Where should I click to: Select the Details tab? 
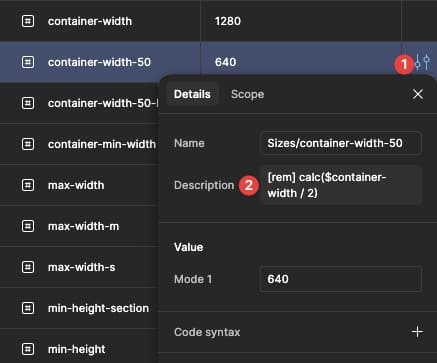tap(192, 94)
